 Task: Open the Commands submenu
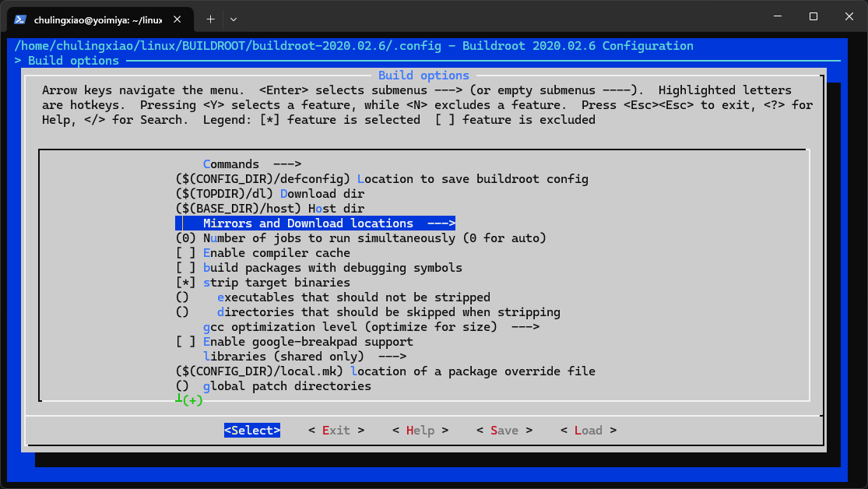(x=252, y=164)
